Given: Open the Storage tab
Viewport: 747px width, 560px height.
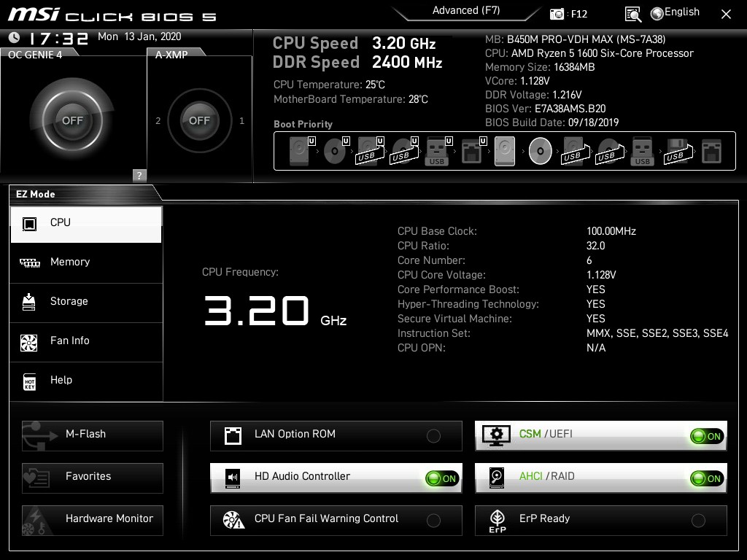Looking at the screenshot, I should [86, 302].
